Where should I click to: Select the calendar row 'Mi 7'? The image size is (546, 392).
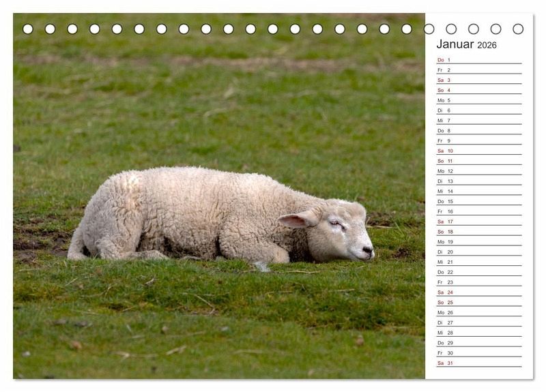479,121
